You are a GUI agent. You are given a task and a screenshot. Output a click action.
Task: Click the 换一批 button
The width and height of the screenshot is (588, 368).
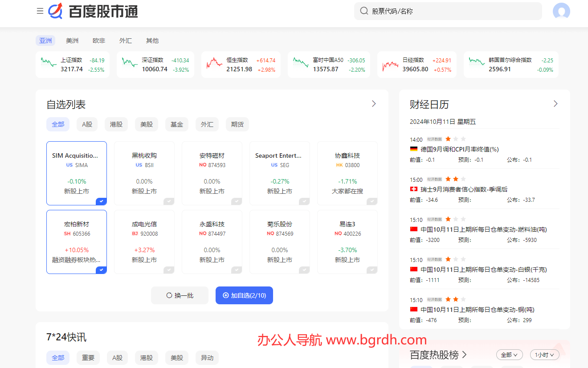(180, 295)
